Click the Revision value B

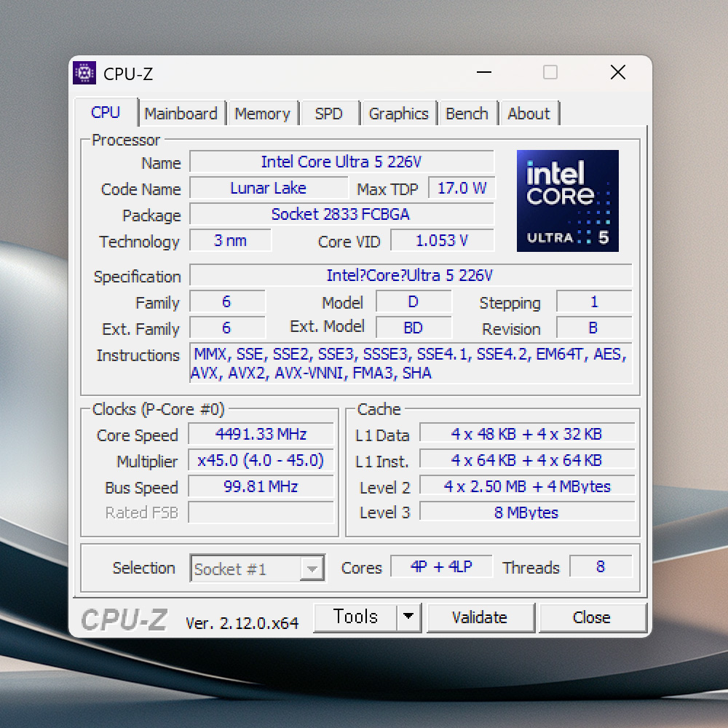pyautogui.click(x=594, y=328)
